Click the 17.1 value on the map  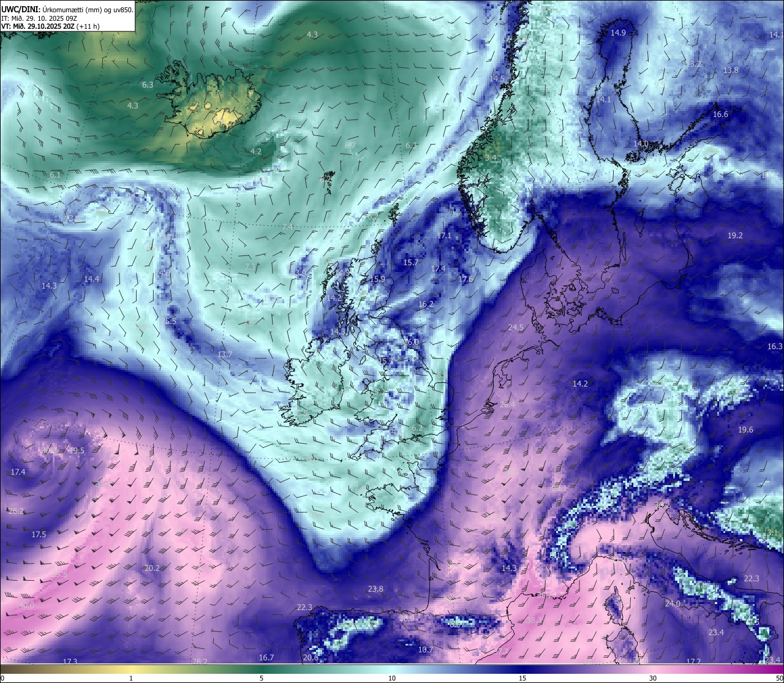pos(444,236)
